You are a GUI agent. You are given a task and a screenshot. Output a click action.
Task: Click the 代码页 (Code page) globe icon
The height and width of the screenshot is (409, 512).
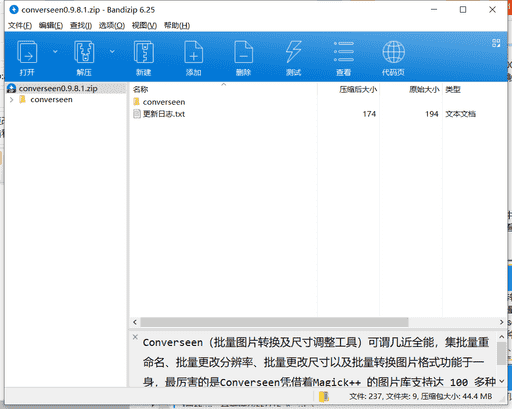tap(394, 52)
